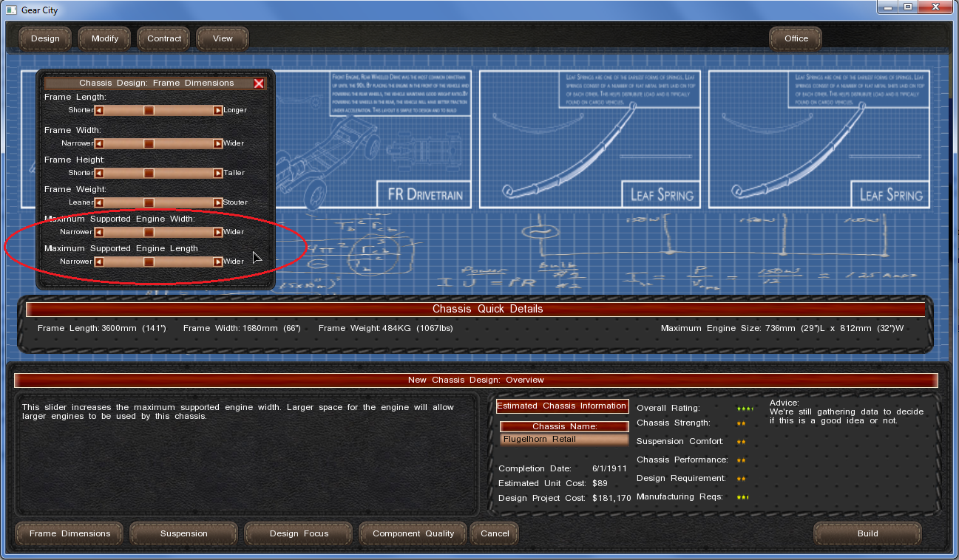Click the Maximum Supported Engine Length right arrow
This screenshot has height=560, width=959.
pyautogui.click(x=217, y=262)
